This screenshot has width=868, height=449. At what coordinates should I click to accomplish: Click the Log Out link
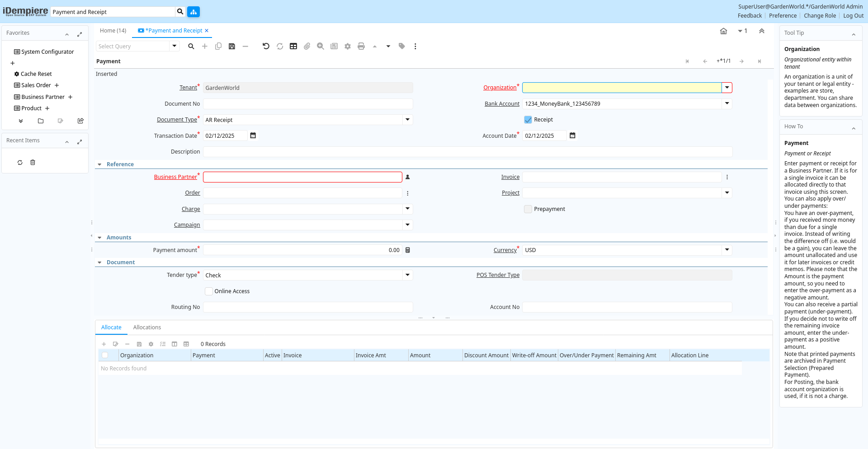(853, 16)
